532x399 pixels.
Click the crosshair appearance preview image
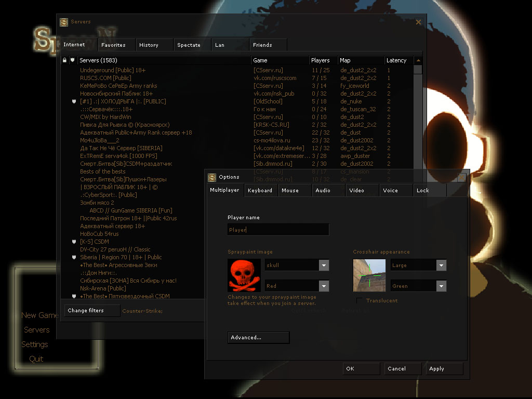[x=369, y=275]
